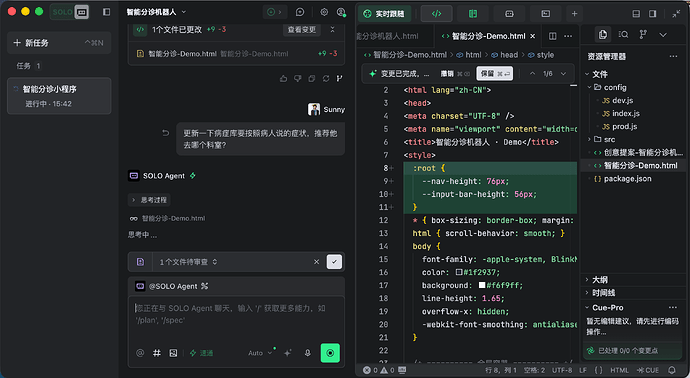Click the collapse fullscreen arrows icon
Image resolution: width=690 pixels, height=378 pixels.
click(676, 14)
